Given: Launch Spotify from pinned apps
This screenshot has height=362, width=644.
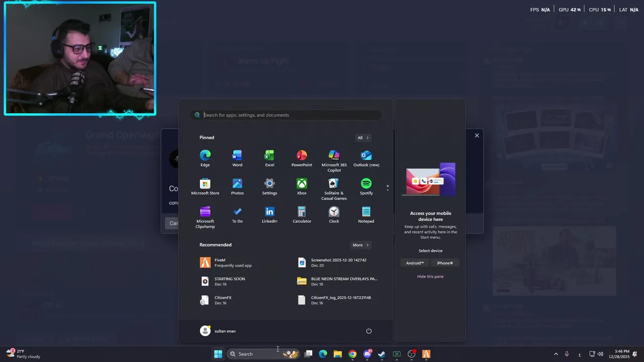Looking at the screenshot, I should click(366, 187).
